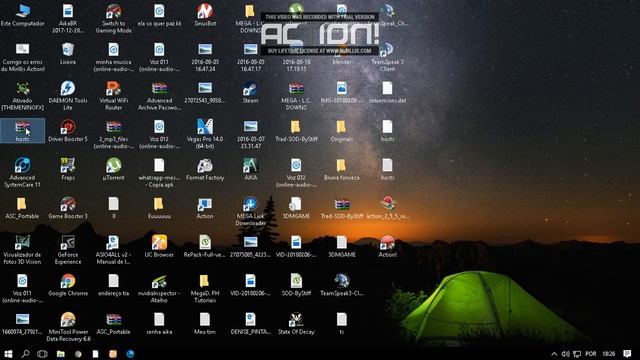Open the notification center

tap(627, 354)
